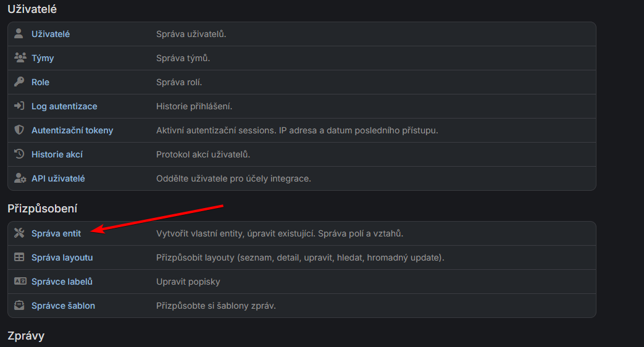Screen dimensions: 644x347
Task: Open the Správa entit link
Action: pyautogui.click(x=56, y=233)
